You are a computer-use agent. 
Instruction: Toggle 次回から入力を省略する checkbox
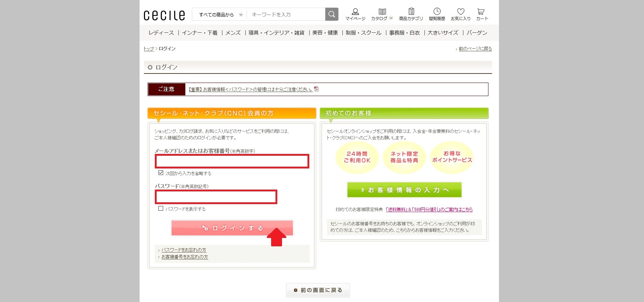161,173
